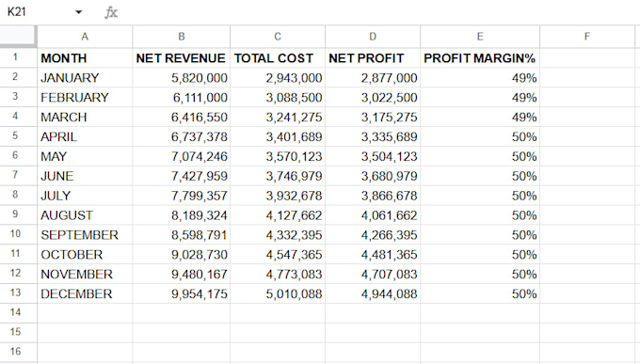Select the JANUARY cell
Screen dimensions: 640x364
85,77
